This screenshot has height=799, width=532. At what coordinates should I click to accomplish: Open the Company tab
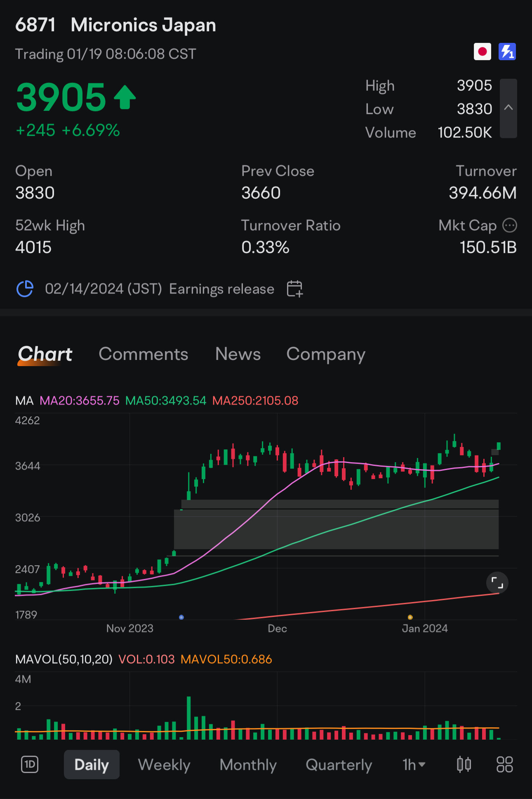tap(326, 355)
